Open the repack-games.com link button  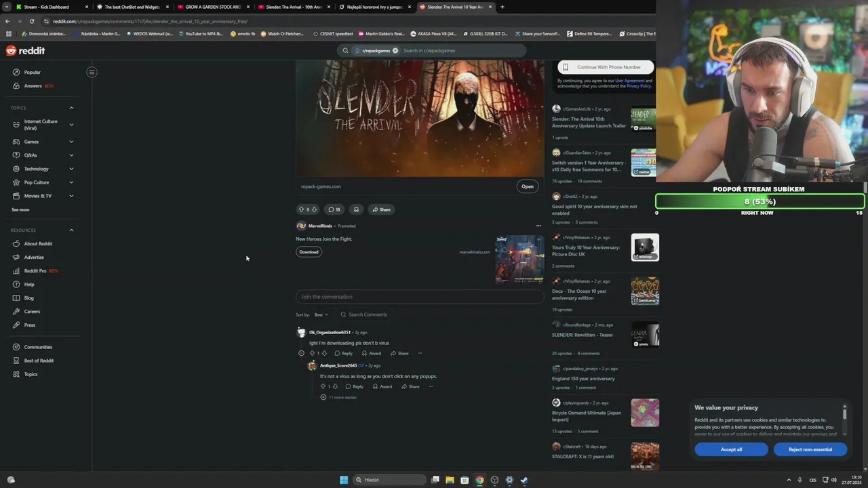coord(528,186)
